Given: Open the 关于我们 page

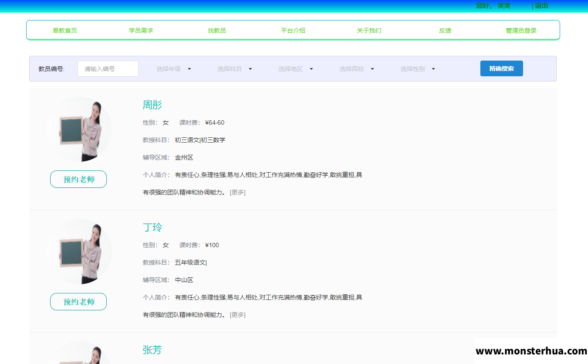Looking at the screenshot, I should 369,31.
